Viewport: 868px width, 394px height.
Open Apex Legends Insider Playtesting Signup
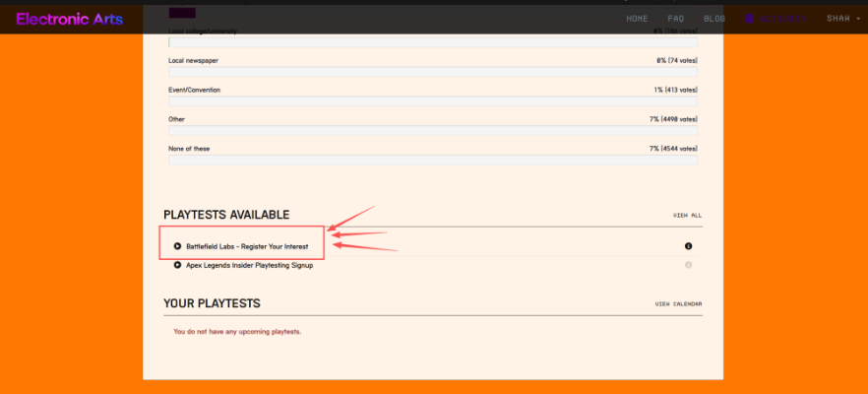[250, 265]
